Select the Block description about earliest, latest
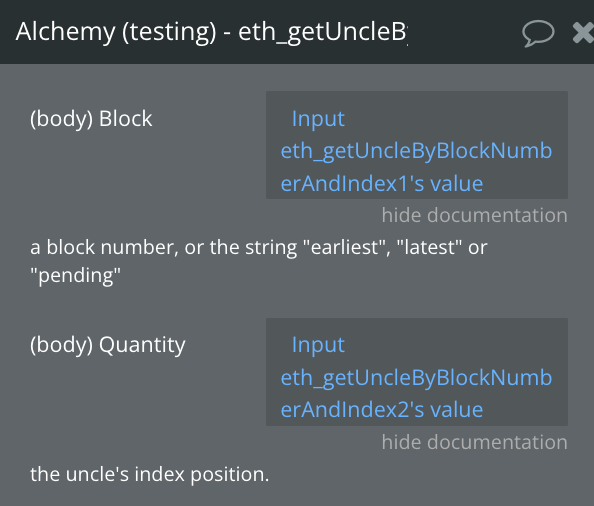This screenshot has height=506, width=594. 258,261
